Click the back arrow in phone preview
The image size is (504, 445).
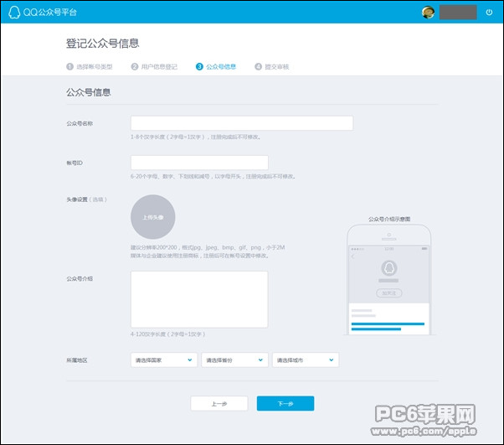[353, 256]
